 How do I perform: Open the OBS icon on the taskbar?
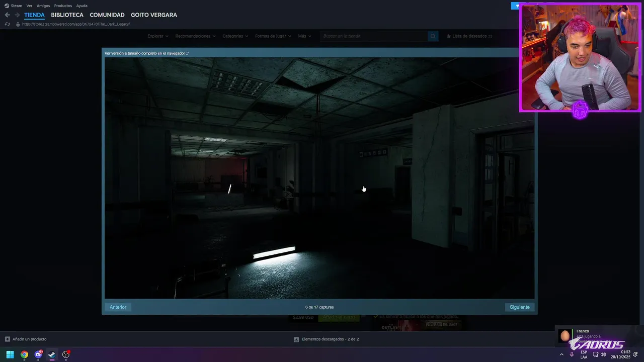pos(66,354)
